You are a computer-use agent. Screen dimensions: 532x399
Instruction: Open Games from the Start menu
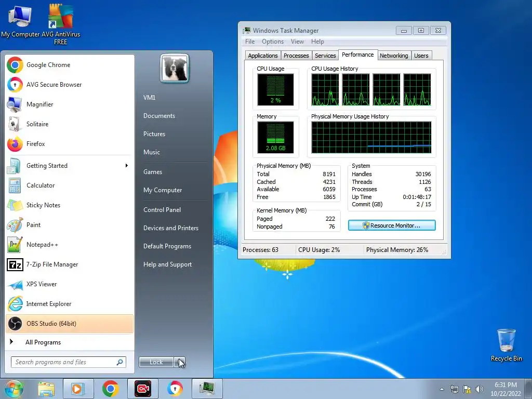[153, 172]
